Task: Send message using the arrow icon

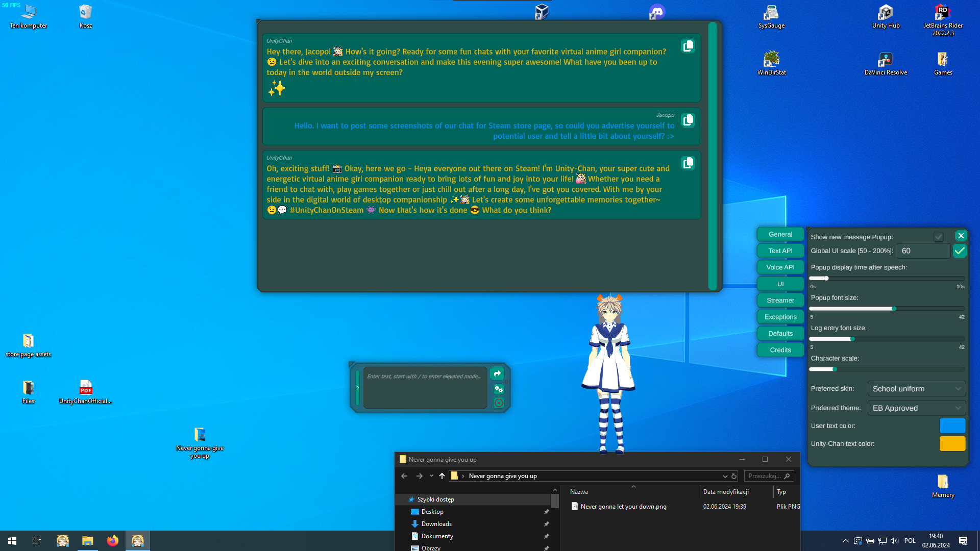Action: (497, 373)
